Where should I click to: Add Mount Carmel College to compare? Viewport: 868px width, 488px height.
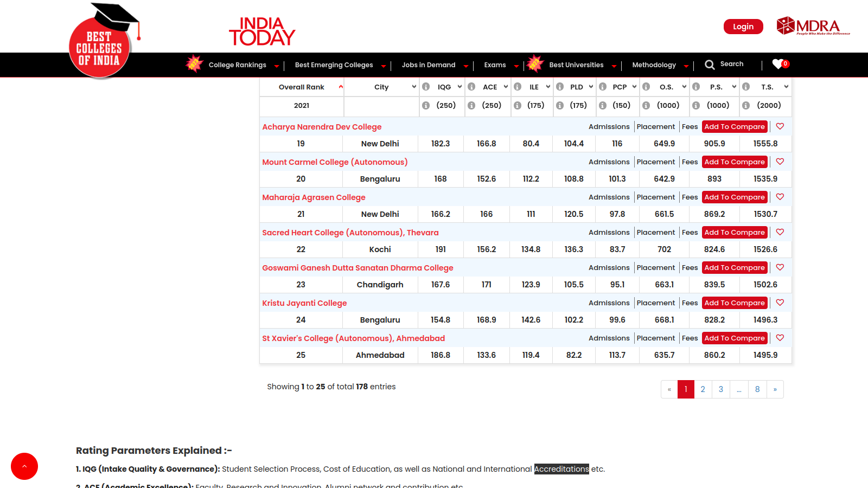(735, 162)
